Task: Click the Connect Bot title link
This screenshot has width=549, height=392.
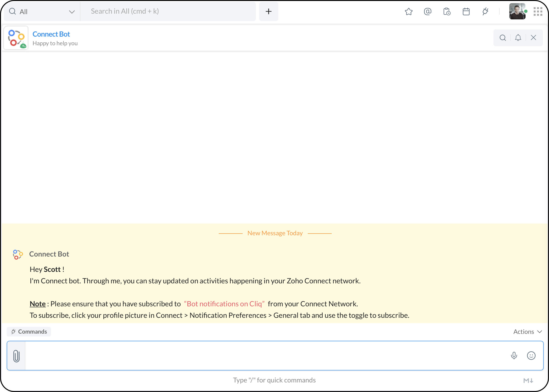Action: (x=51, y=34)
